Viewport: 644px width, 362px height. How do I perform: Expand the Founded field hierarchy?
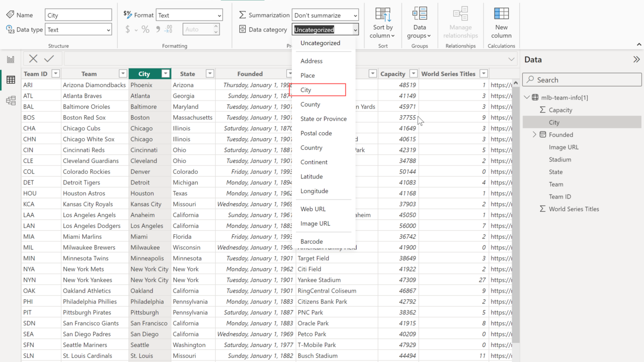click(534, 135)
